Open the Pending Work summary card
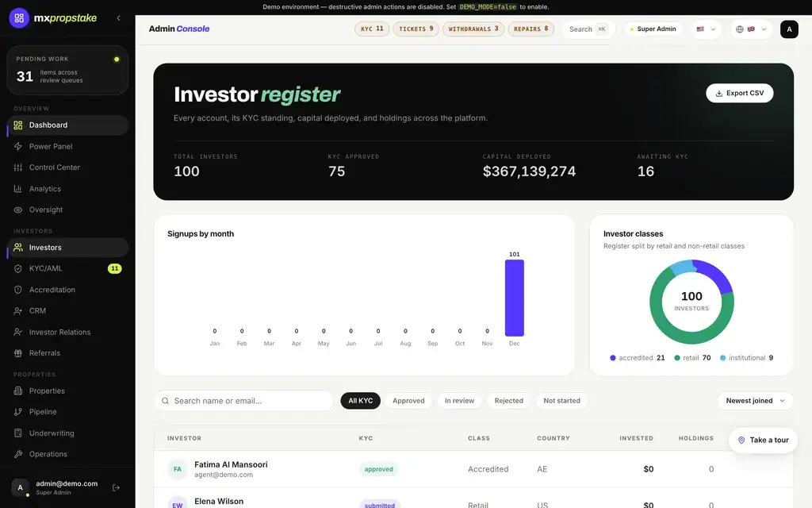The width and height of the screenshot is (812, 508). coord(68,70)
